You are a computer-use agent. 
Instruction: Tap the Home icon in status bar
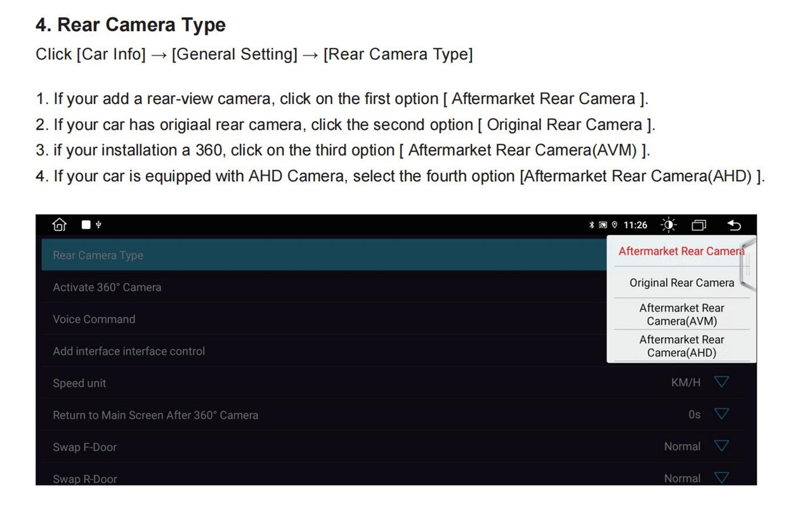click(60, 225)
